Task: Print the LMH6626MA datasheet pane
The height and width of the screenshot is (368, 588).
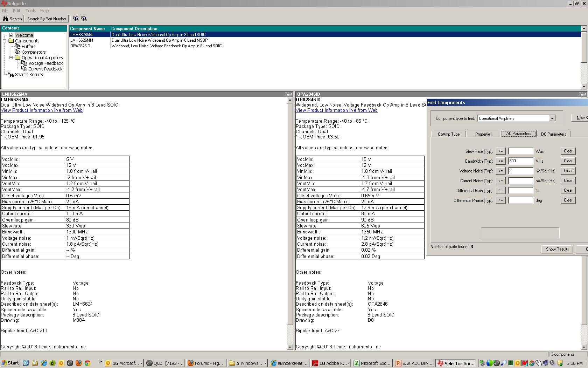Action: [288, 94]
